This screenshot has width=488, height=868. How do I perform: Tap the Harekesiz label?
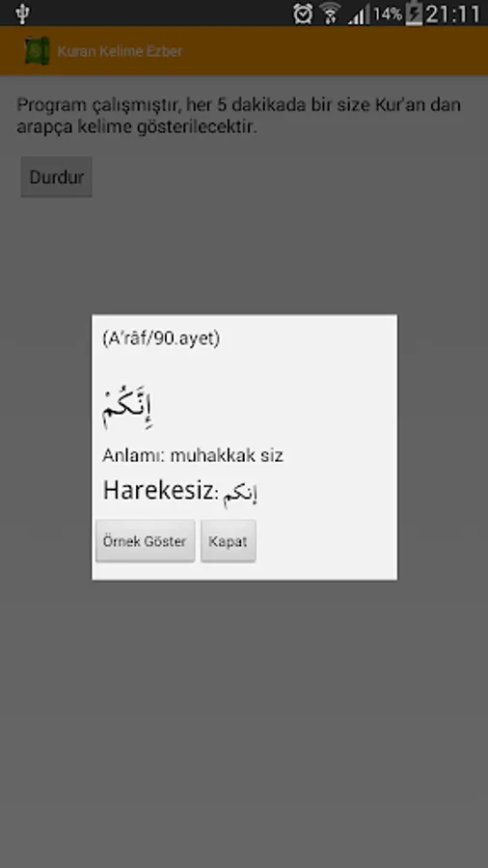(x=158, y=491)
